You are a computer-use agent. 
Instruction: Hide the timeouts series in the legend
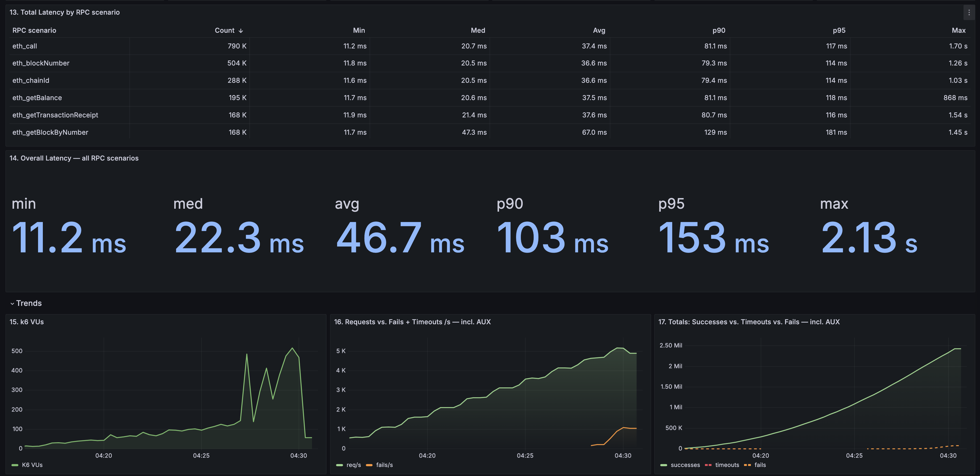point(727,465)
